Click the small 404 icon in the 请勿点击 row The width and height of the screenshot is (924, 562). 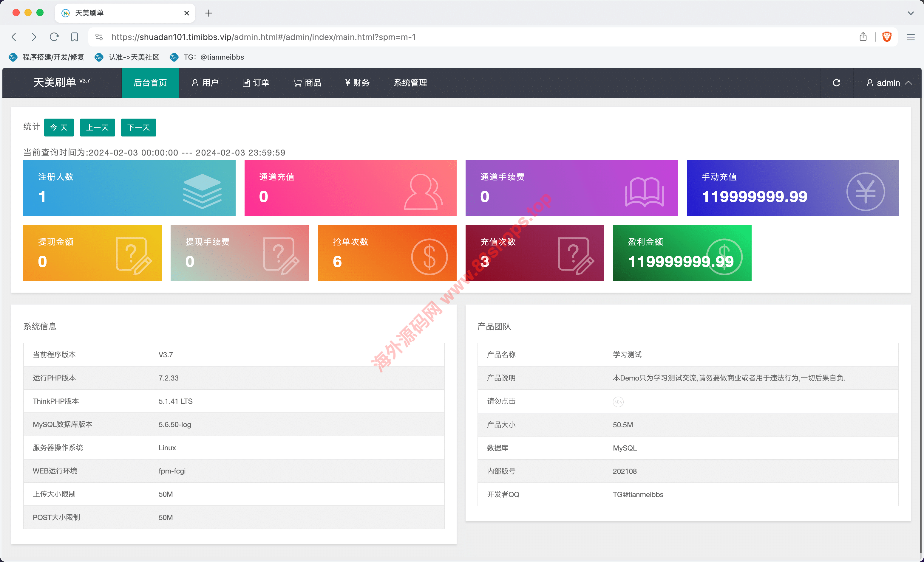(x=618, y=402)
